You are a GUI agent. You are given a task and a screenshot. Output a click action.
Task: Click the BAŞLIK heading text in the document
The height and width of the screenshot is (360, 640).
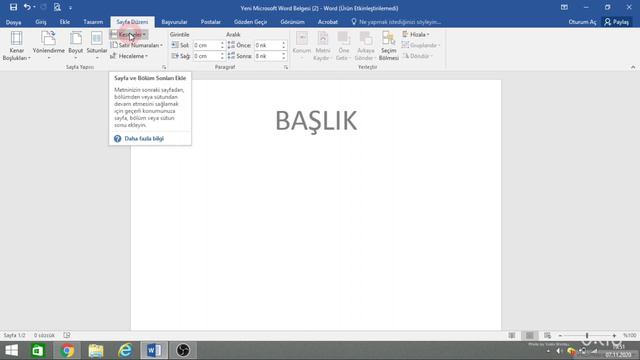[316, 121]
